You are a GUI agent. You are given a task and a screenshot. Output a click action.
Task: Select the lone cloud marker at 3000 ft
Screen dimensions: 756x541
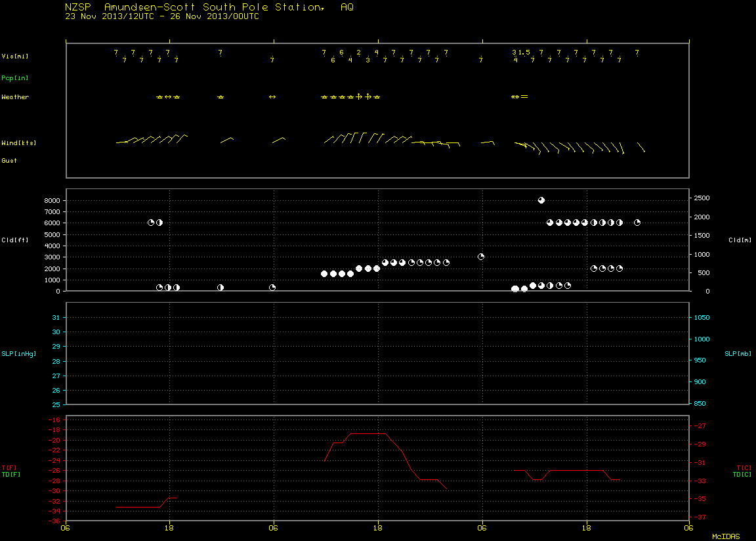pyautogui.click(x=480, y=257)
